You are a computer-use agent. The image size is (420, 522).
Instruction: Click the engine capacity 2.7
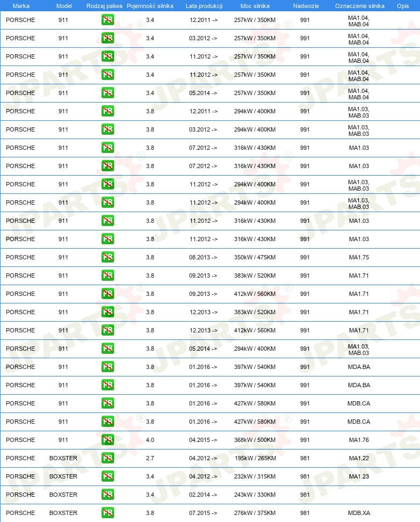[150, 458]
